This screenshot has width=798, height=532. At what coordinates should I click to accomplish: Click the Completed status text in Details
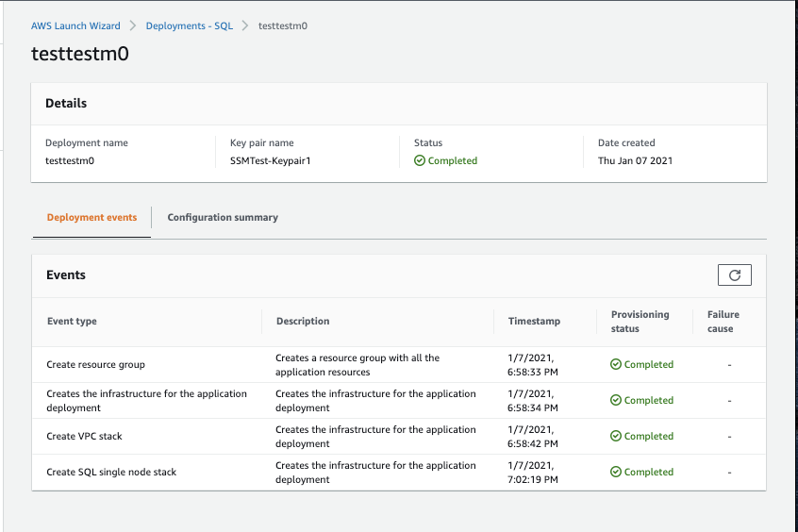tap(453, 161)
